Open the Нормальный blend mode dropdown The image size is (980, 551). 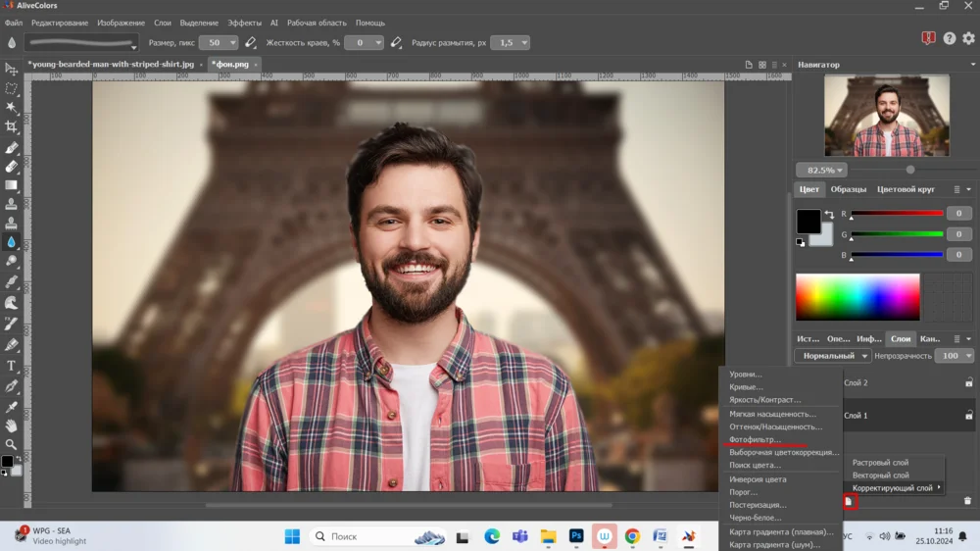pyautogui.click(x=832, y=356)
